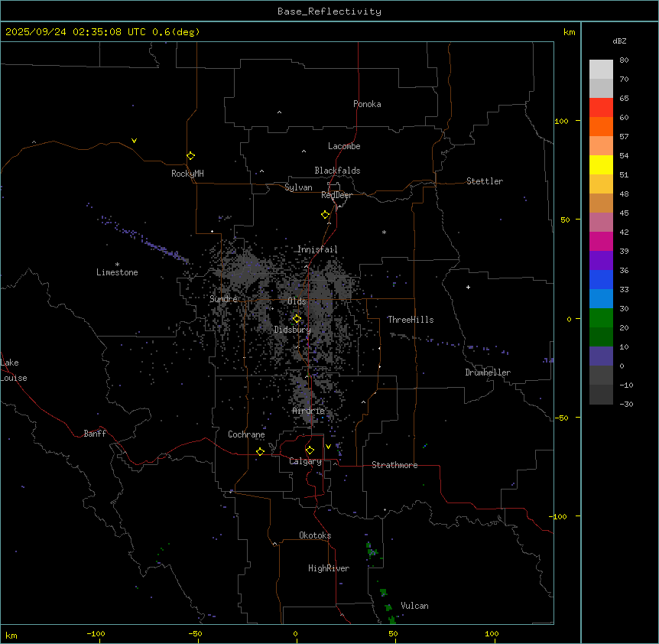Click the Base_Reflectivity title

[329, 11]
